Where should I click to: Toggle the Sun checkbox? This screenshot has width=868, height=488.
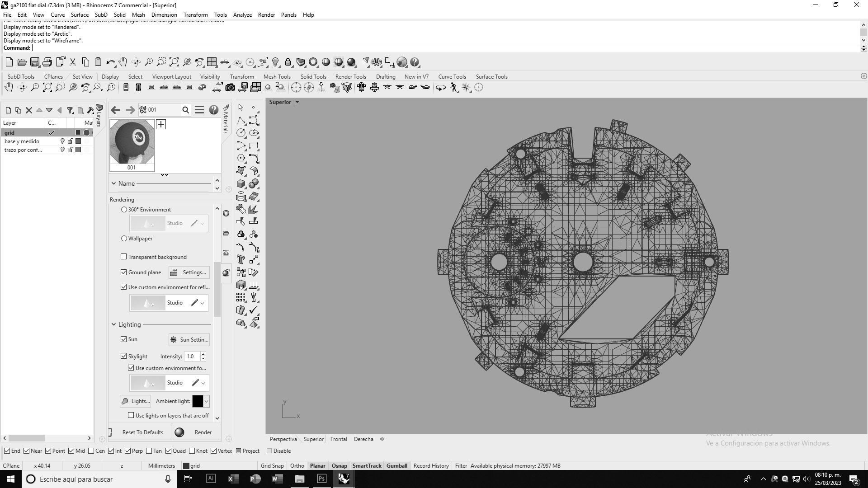[x=124, y=339]
